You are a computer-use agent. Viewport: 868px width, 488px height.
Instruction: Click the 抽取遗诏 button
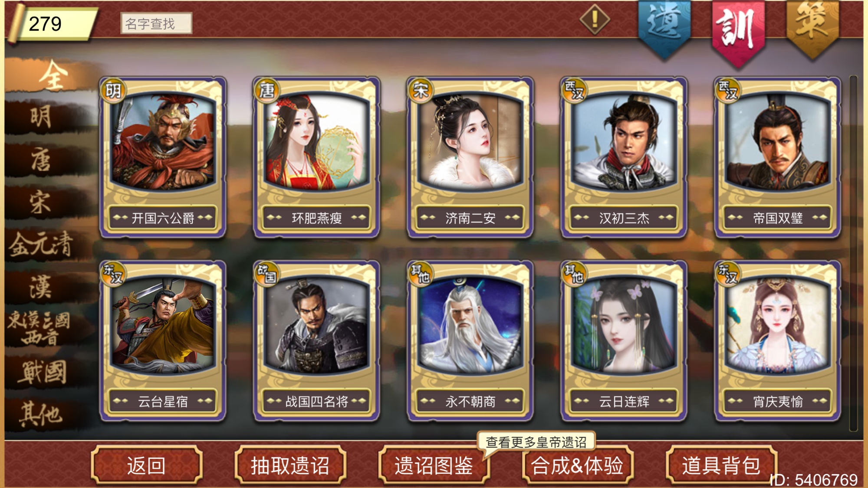pyautogui.click(x=290, y=465)
